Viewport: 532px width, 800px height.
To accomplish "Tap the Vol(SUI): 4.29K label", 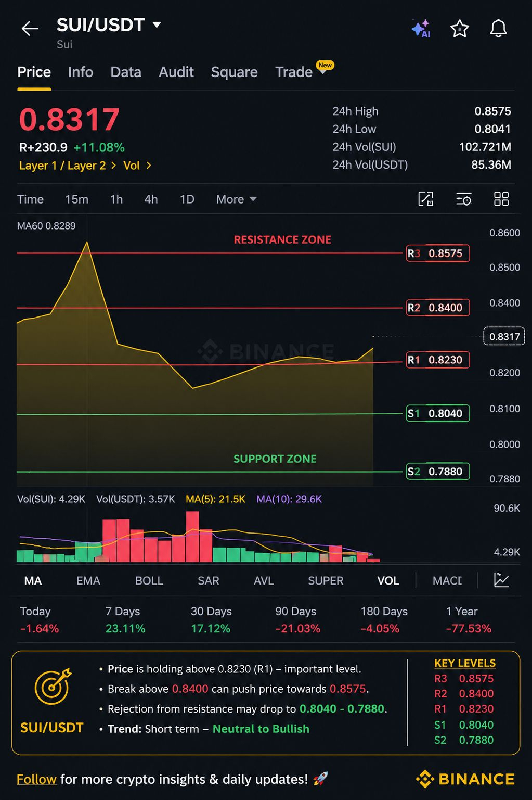I will point(51,499).
